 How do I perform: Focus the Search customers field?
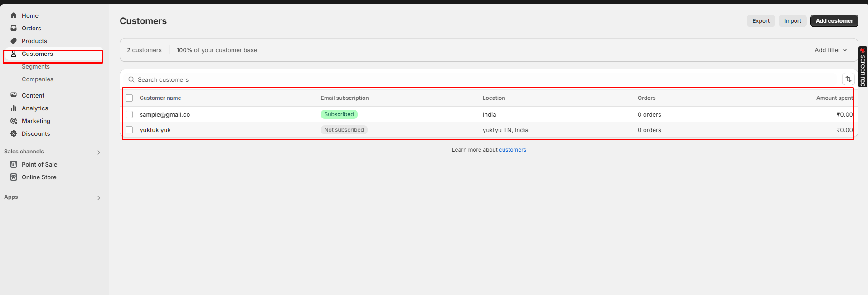pos(483,79)
